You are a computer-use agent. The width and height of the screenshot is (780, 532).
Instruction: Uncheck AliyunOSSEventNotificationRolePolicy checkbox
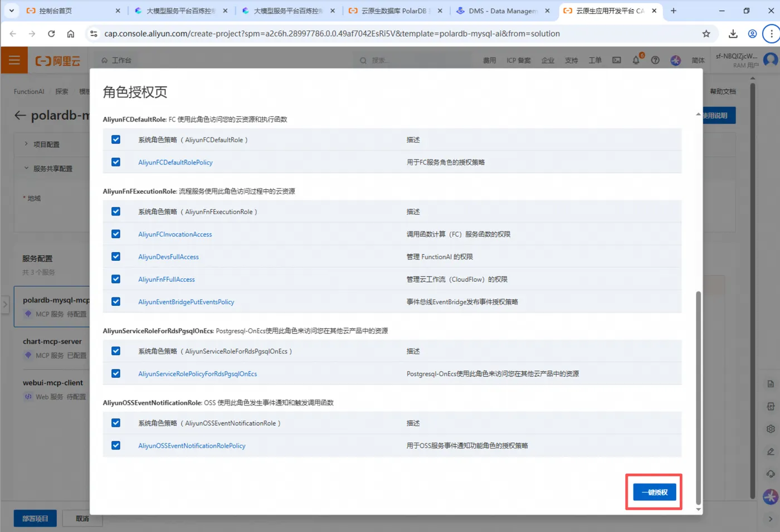tap(115, 446)
